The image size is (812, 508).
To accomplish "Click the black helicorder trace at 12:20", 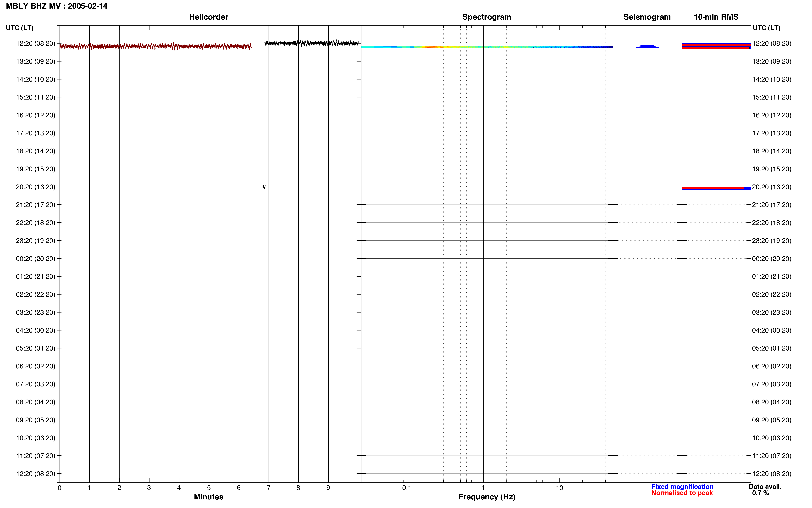I will tap(312, 43).
